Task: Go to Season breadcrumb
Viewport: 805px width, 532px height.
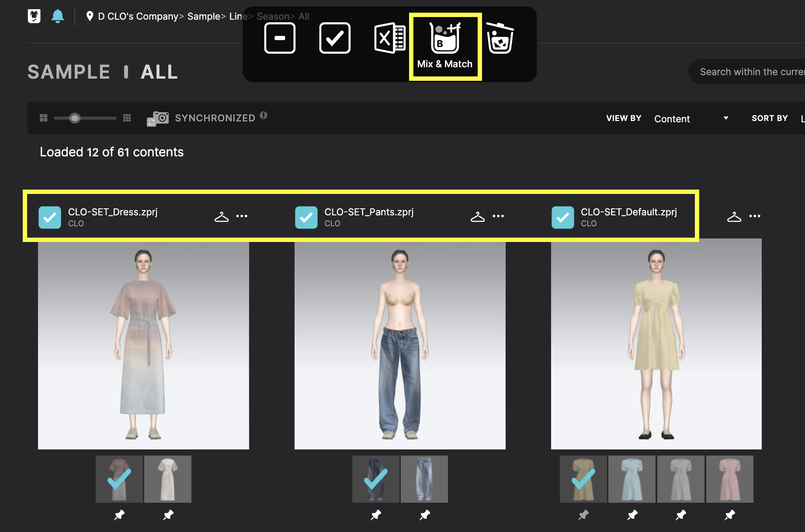Action: tap(273, 16)
